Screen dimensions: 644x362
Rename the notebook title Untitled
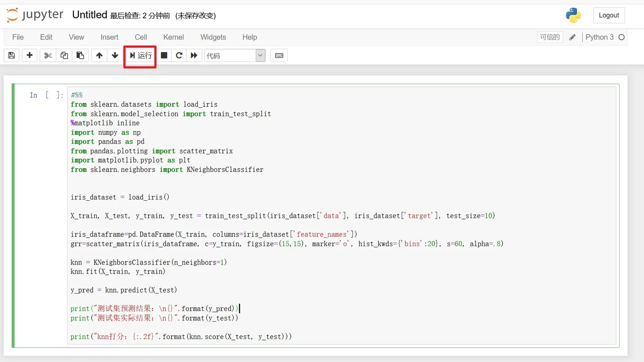click(x=90, y=15)
